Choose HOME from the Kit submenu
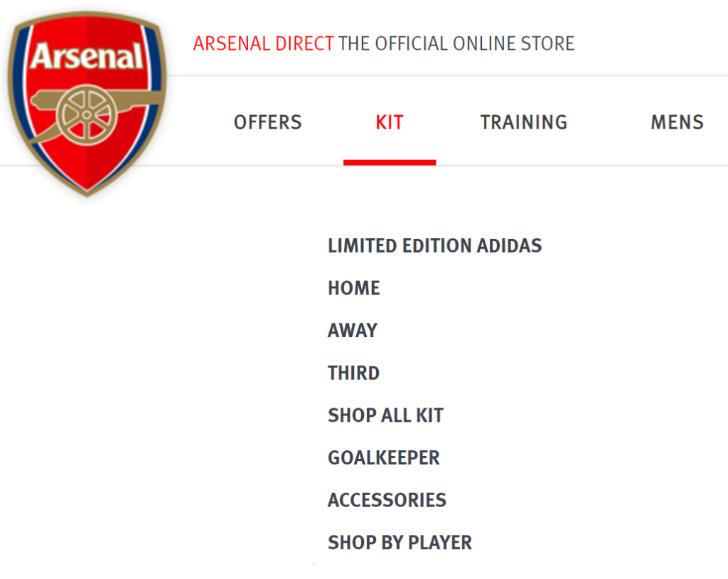This screenshot has width=728, height=579. pyautogui.click(x=354, y=288)
